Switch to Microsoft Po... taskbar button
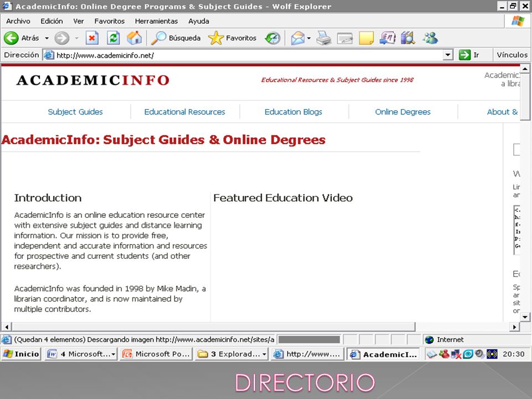 tap(156, 354)
